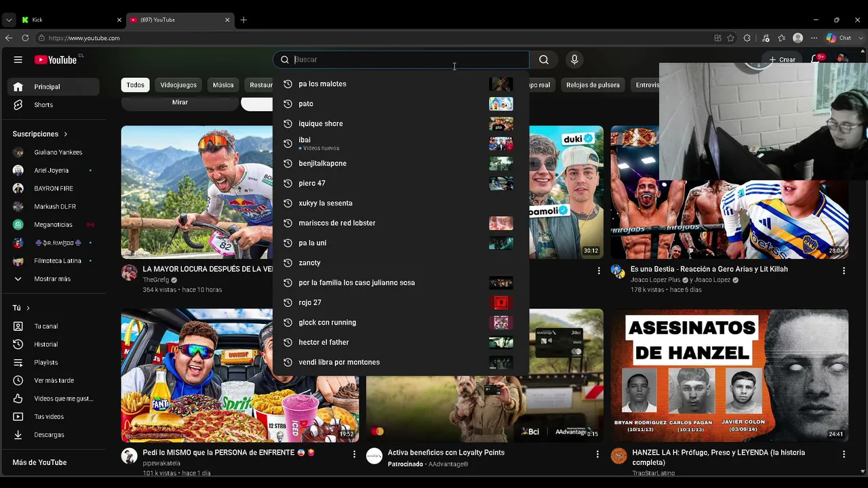Select the Relojes de pulsera filter chip
Screen dimensions: 868x488
pos(593,85)
